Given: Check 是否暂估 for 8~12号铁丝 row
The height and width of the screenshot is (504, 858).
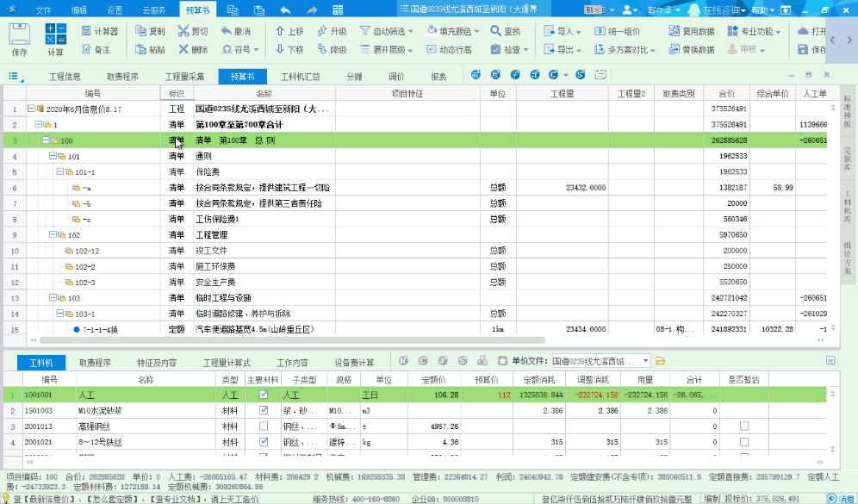Looking at the screenshot, I should click(743, 442).
